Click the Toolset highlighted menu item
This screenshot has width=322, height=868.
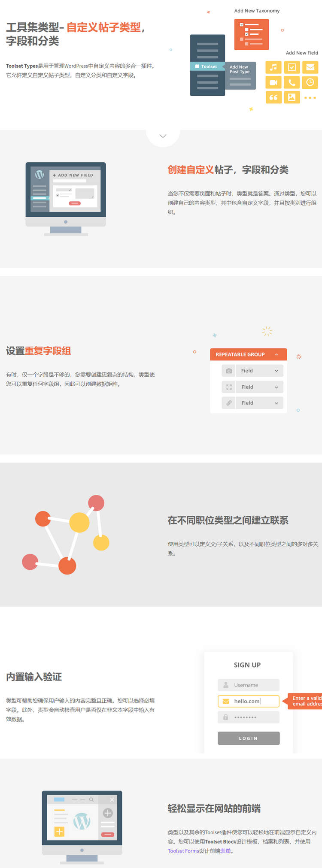207,67
